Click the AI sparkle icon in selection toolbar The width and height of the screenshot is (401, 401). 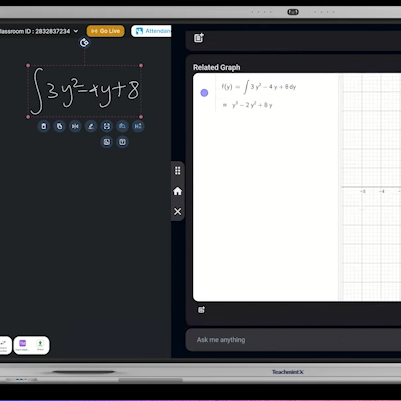pyautogui.click(x=138, y=126)
